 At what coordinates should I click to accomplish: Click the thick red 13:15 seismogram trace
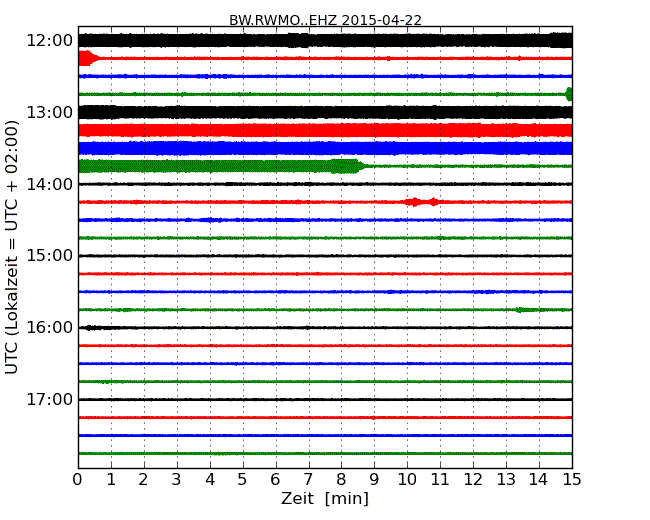pyautogui.click(x=325, y=130)
